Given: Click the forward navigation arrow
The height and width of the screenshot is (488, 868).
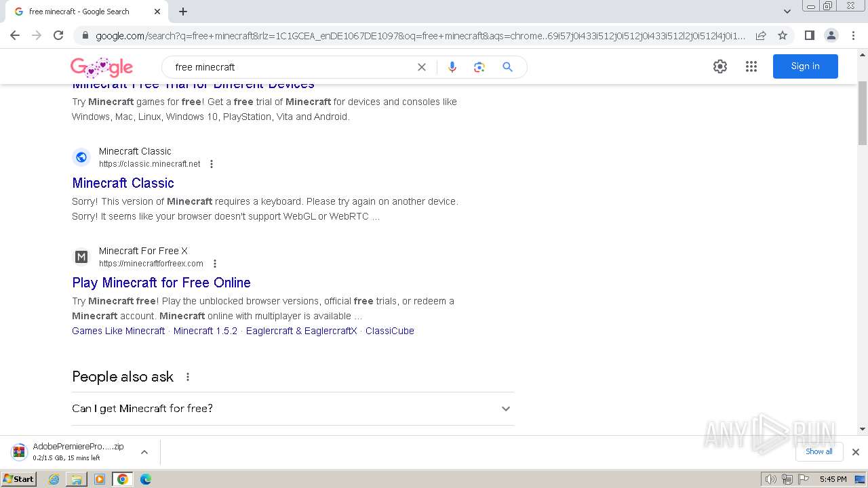Looking at the screenshot, I should tap(37, 35).
